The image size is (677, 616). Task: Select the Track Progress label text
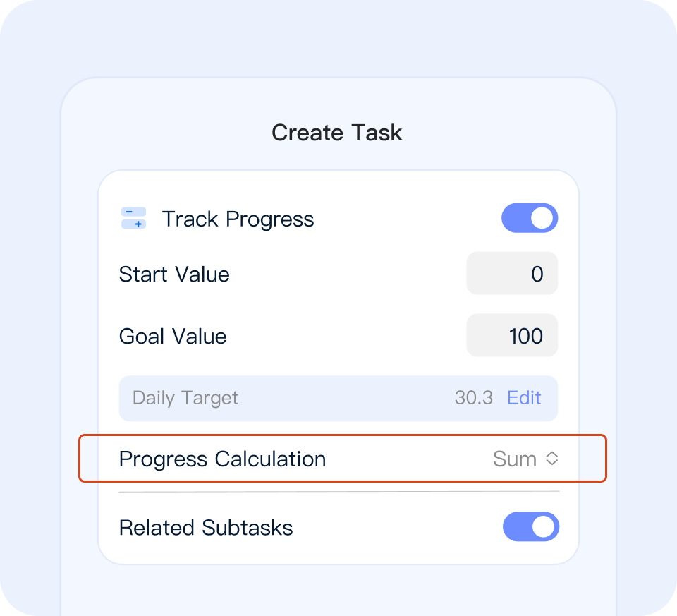pos(238,219)
